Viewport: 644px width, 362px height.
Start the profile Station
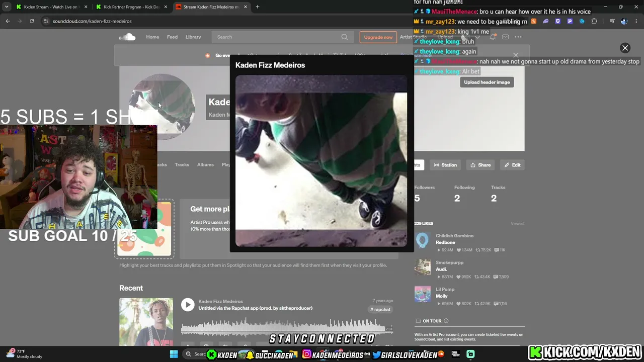click(x=445, y=165)
